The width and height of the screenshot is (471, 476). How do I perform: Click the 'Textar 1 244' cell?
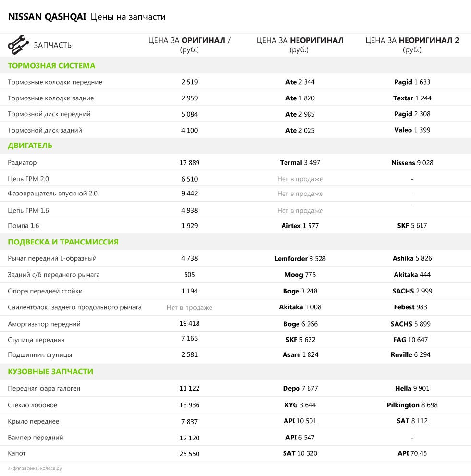[412, 98]
